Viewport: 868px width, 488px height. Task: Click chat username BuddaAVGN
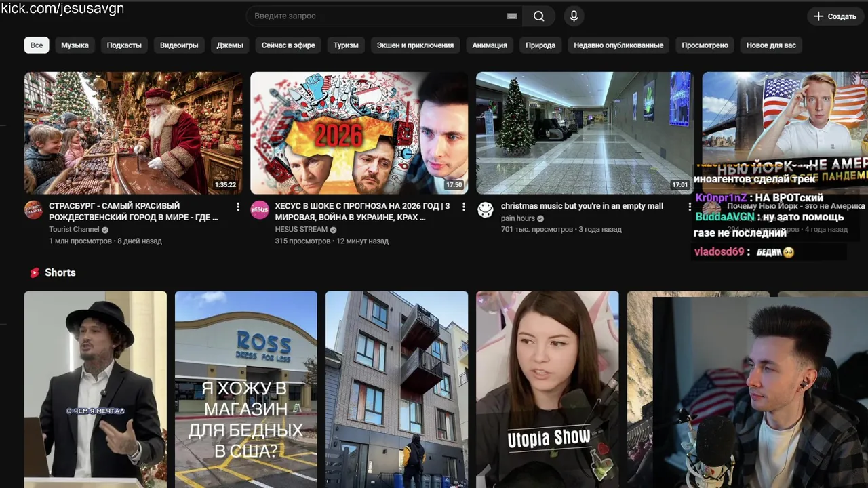pos(725,217)
